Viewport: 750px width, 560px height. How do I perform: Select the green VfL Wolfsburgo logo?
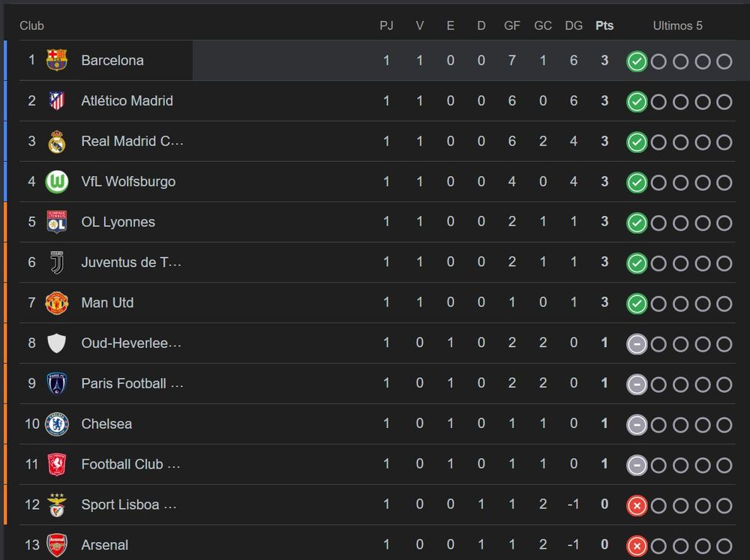pyautogui.click(x=56, y=181)
